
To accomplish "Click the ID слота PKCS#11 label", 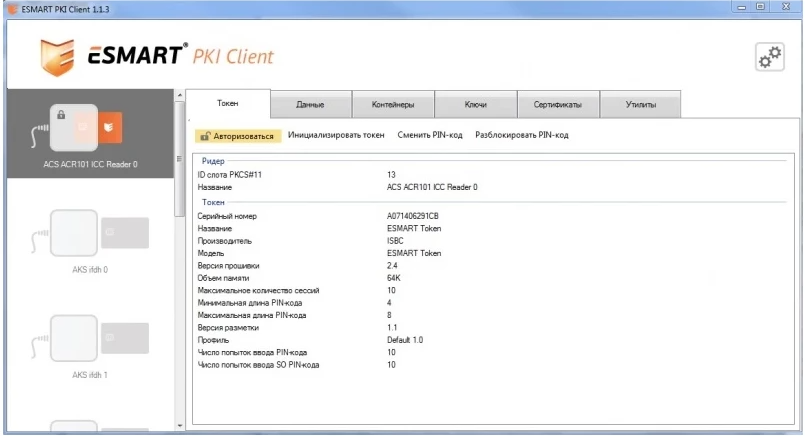I will point(229,175).
